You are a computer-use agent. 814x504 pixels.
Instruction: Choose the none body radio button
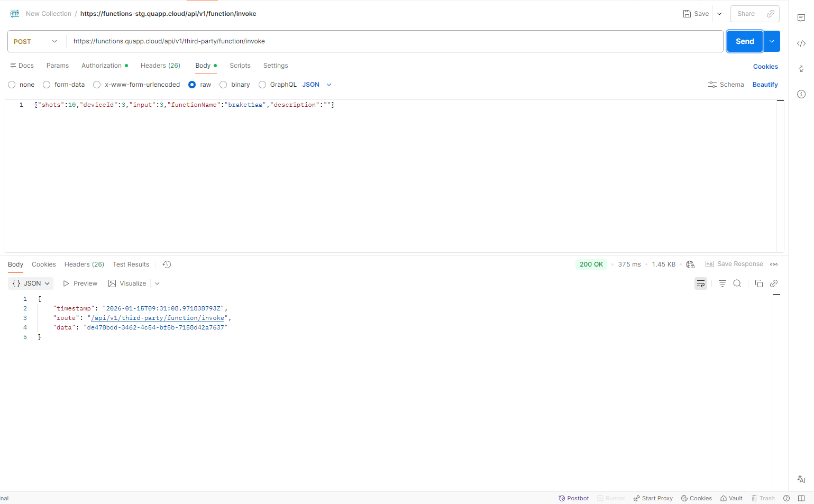tap(12, 85)
